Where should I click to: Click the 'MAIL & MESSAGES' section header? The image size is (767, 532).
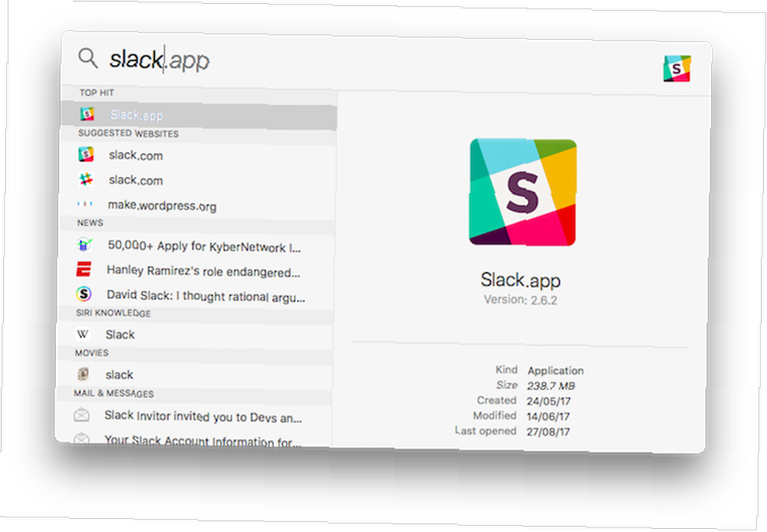[x=114, y=393]
